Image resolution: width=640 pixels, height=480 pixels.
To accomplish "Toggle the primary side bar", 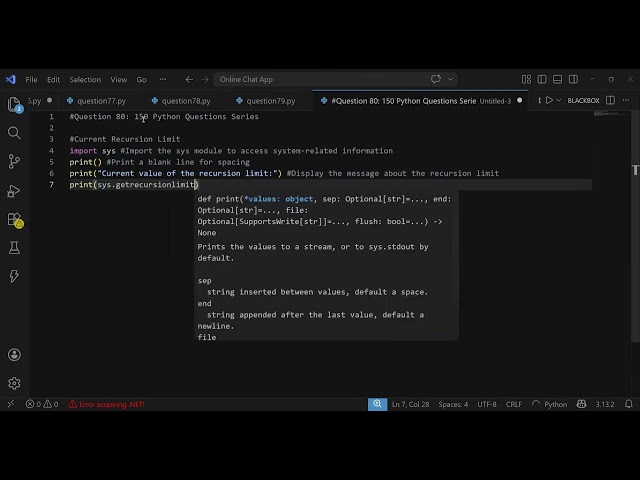I will (542, 79).
